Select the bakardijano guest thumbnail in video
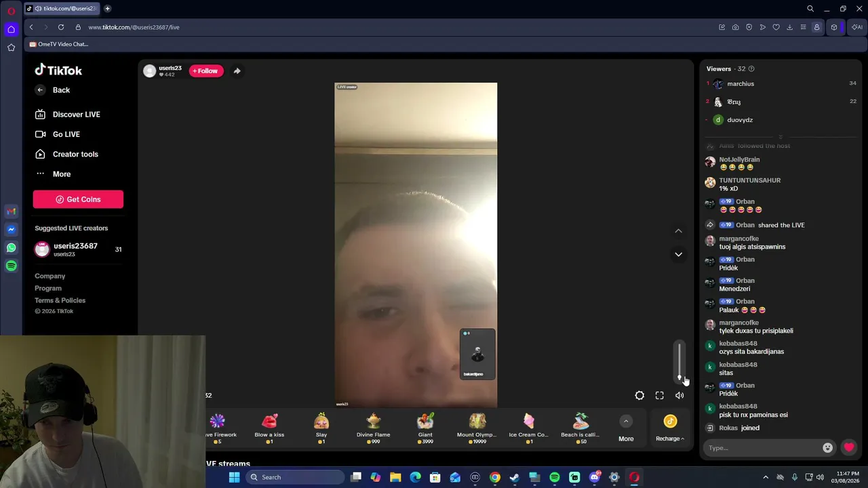868x488 pixels. click(477, 354)
